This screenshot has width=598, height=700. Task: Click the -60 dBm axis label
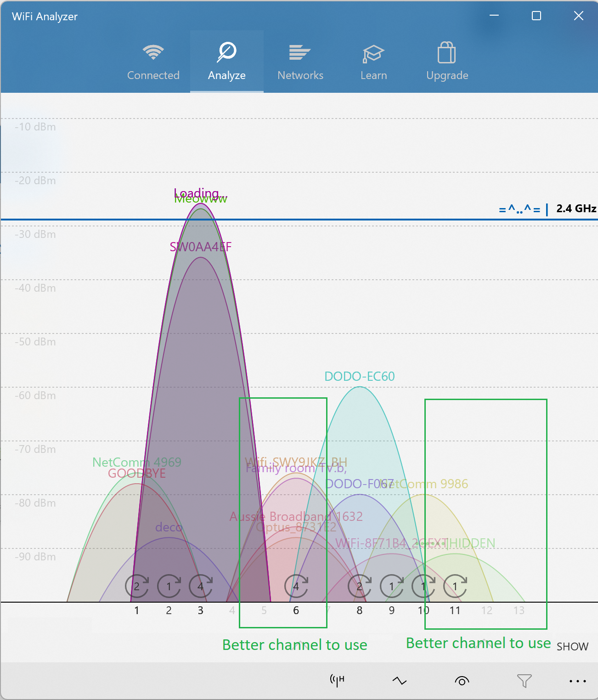click(x=35, y=395)
